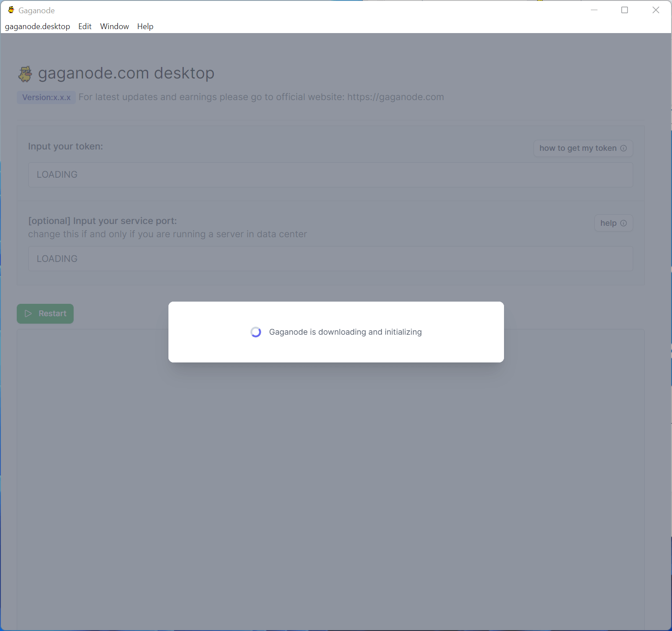This screenshot has width=672, height=631.
Task: Focus the service port input field
Action: 330,259
